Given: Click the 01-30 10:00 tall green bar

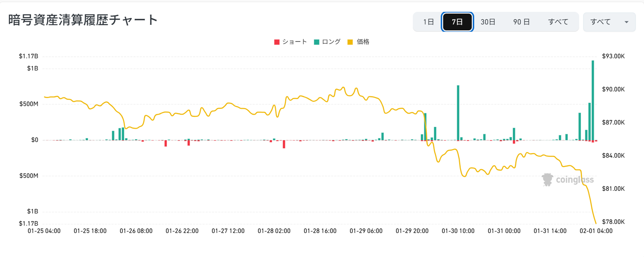Looking at the screenshot, I should [458, 112].
